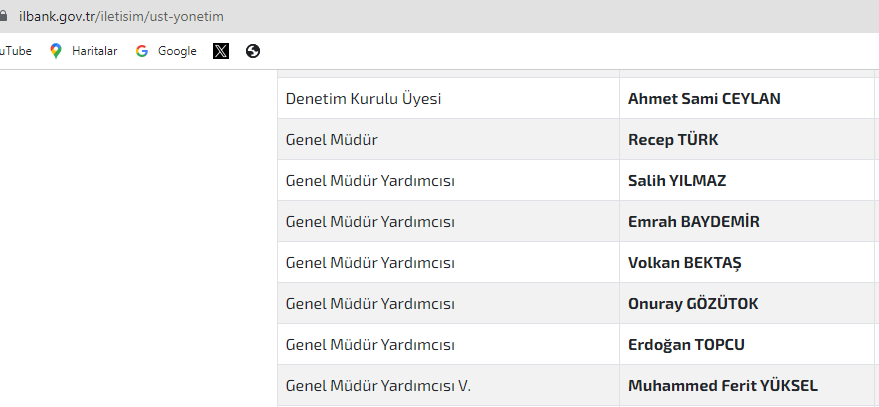
Task: Open the Google Maps pin icon bookmark
Action: point(55,51)
